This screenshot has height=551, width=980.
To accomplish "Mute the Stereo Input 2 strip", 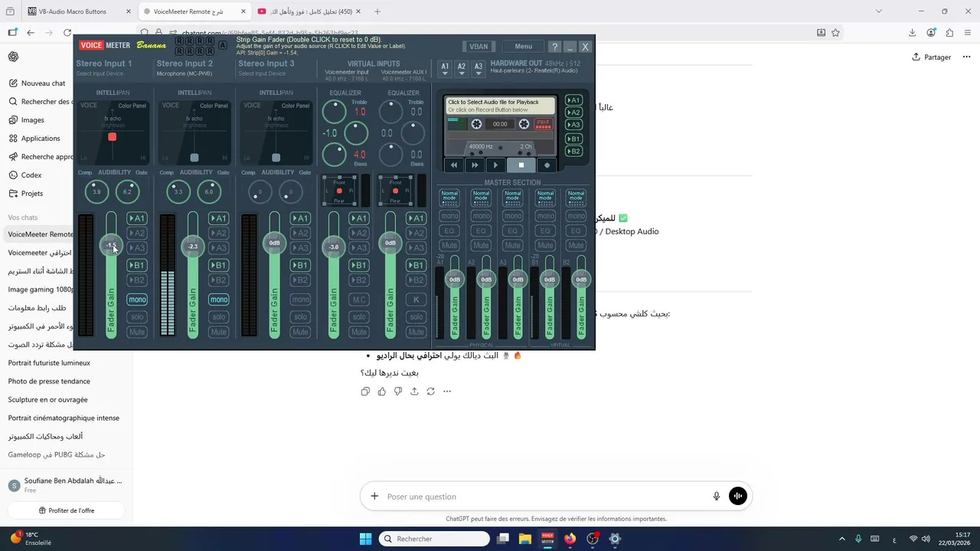I will tap(219, 332).
